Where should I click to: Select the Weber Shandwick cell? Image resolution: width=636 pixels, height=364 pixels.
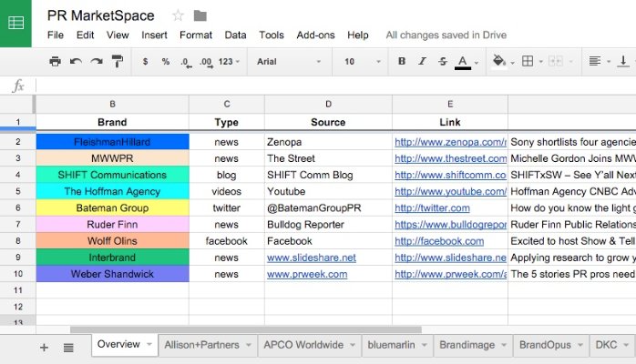tap(112, 274)
